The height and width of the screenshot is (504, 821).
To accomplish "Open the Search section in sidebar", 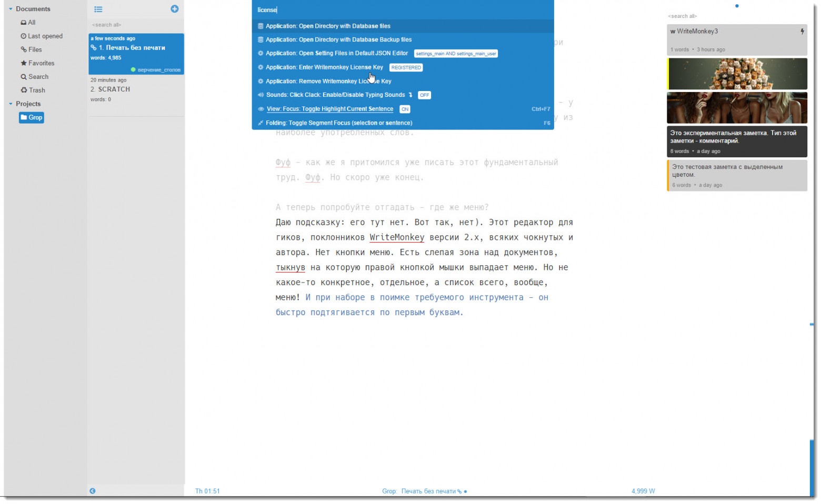I will (x=34, y=77).
